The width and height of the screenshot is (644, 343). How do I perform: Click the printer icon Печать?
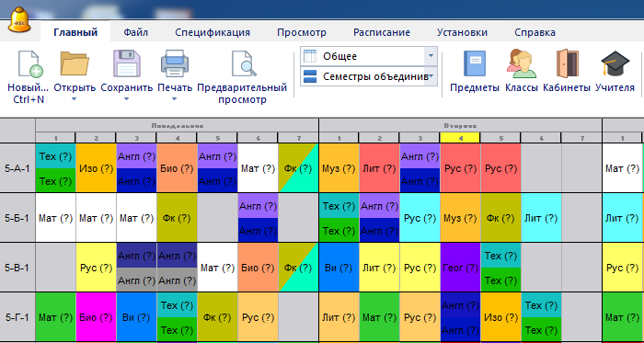[x=175, y=63]
